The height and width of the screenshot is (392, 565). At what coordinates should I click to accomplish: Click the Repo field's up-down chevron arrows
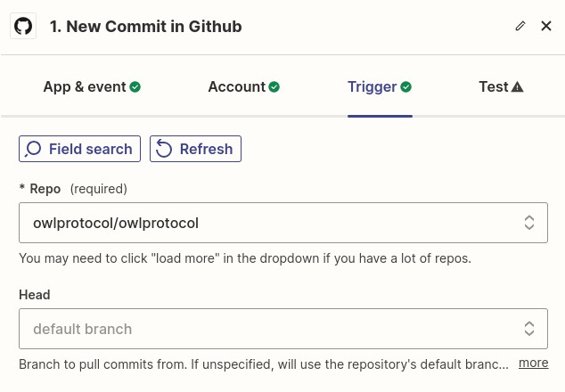pos(528,222)
